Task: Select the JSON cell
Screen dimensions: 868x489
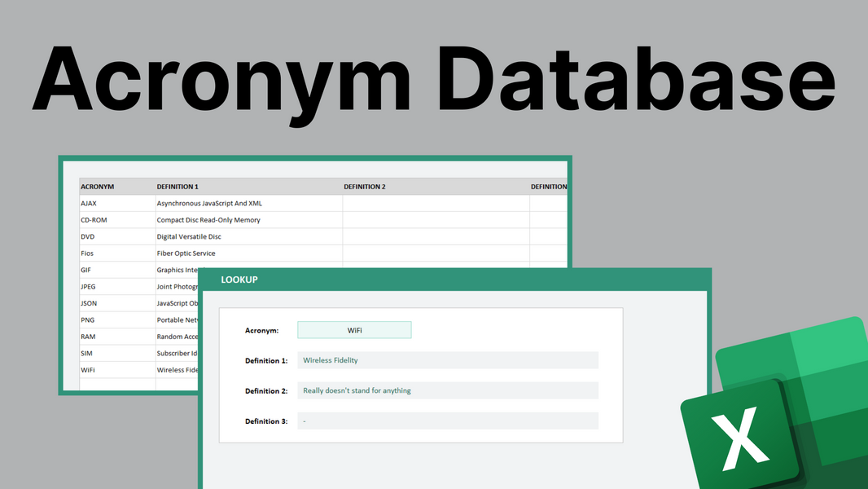Action: [117, 303]
